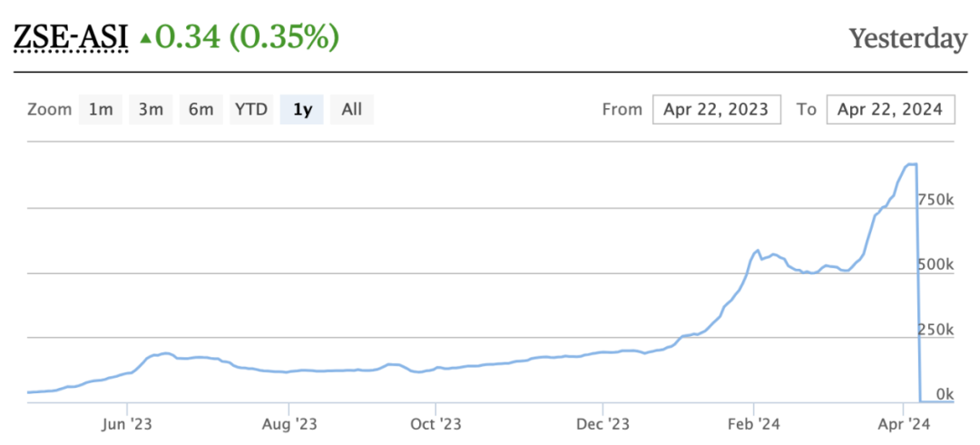Click the Aug '23 axis label
Image resolution: width=980 pixels, height=445 pixels.
[x=288, y=423]
